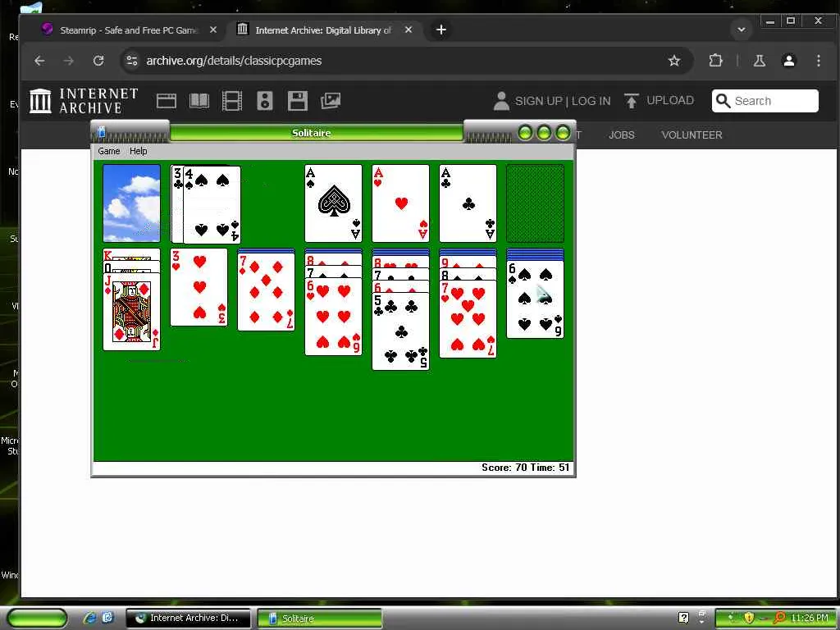This screenshot has height=630, width=840.
Task: Open the Help menu in Solitaire
Action: pos(138,151)
